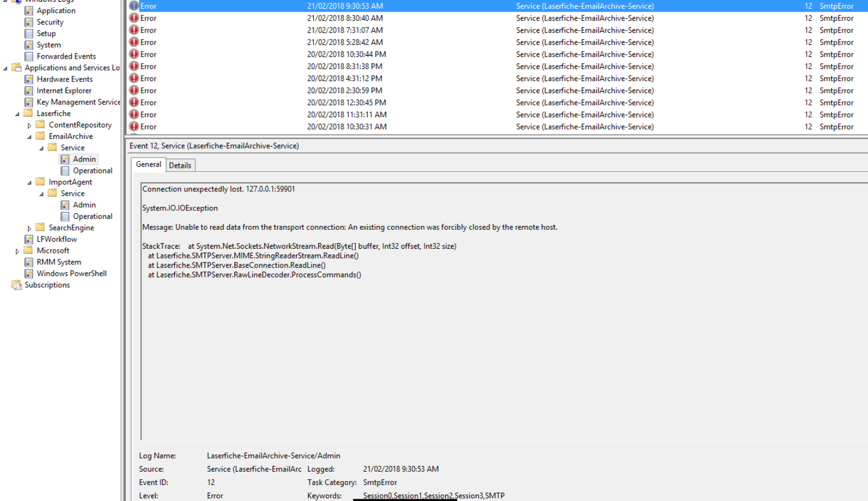Select Forwarded Events log icon
The height and width of the screenshot is (501, 868).
point(29,56)
